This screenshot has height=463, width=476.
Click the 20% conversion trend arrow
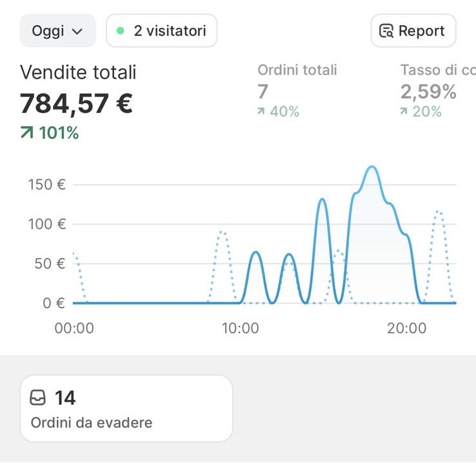404,111
